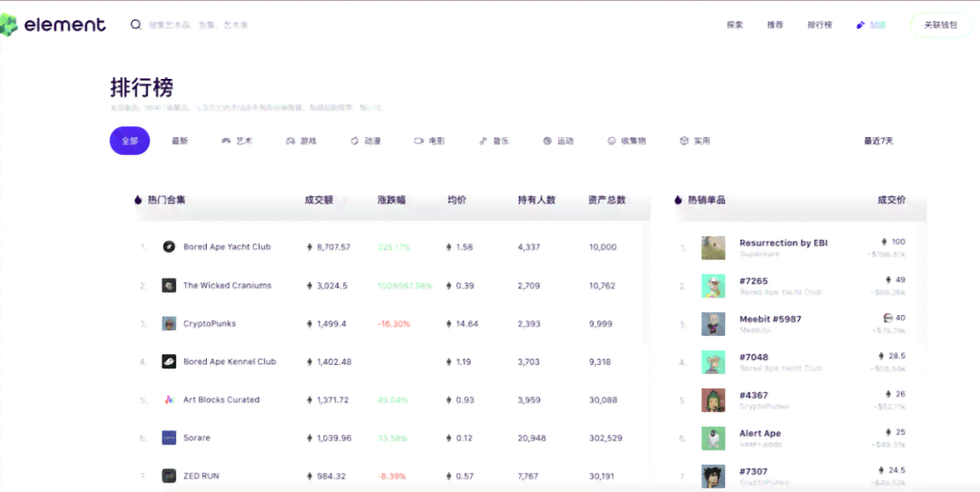
Task: Select the 游戏 category tab
Action: [x=301, y=142]
